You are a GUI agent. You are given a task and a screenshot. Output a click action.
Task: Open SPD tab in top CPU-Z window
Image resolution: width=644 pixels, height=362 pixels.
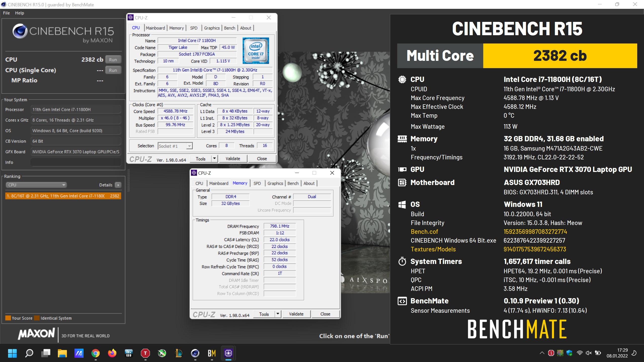(x=194, y=28)
